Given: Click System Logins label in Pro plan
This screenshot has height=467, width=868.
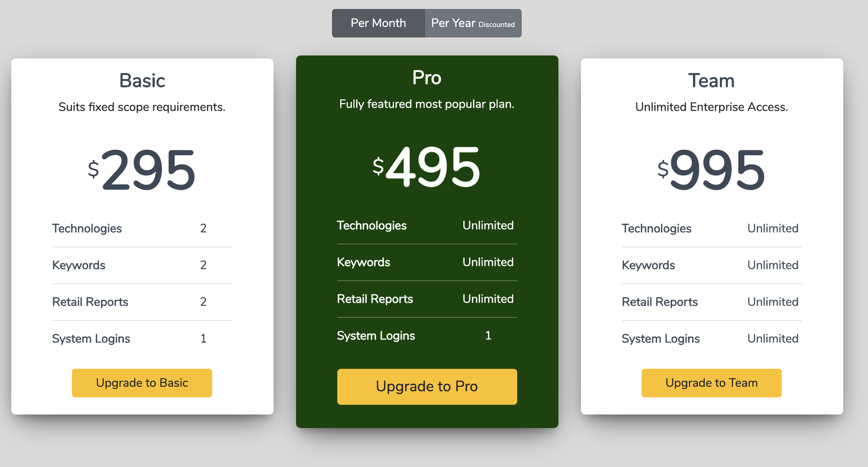Looking at the screenshot, I should (x=376, y=336).
